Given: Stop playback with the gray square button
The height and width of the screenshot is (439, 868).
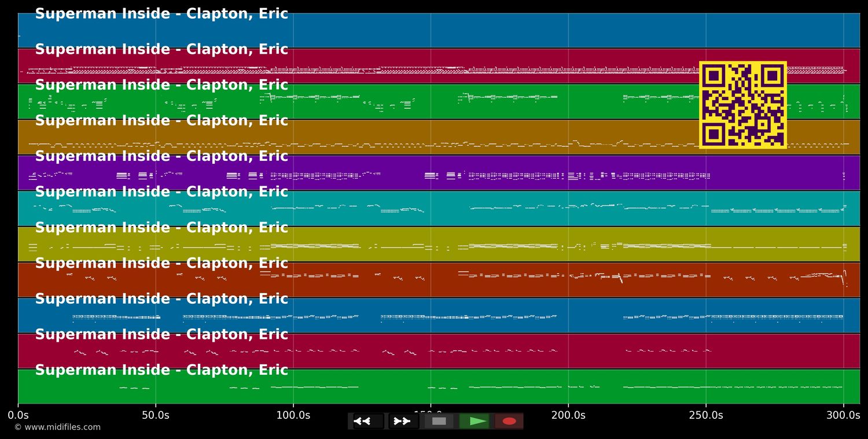Looking at the screenshot, I should coord(439,421).
